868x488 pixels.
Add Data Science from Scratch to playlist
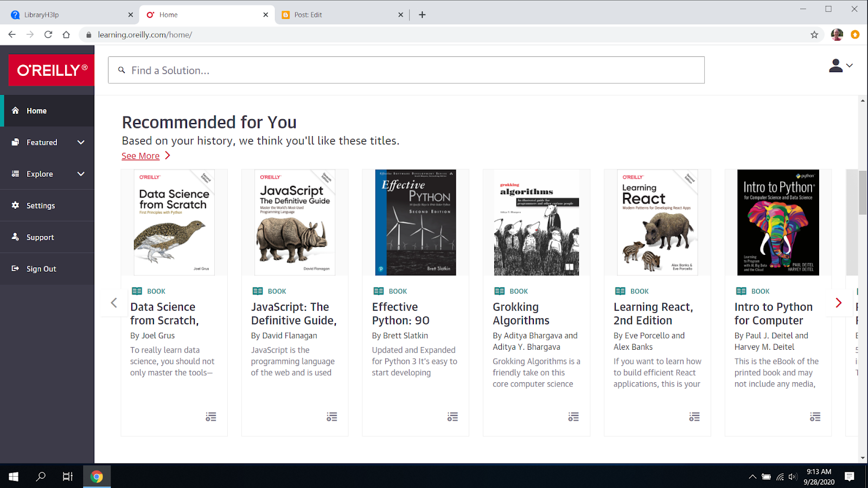click(211, 416)
